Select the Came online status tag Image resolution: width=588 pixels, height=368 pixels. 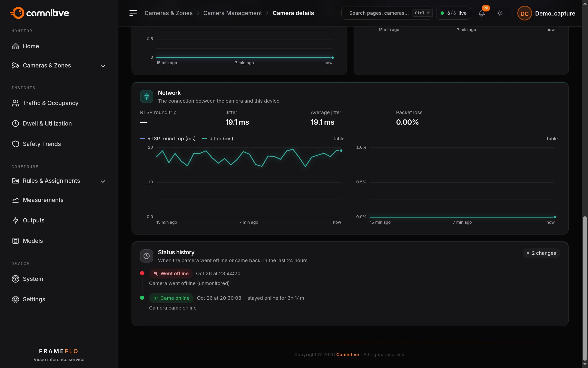(x=171, y=298)
